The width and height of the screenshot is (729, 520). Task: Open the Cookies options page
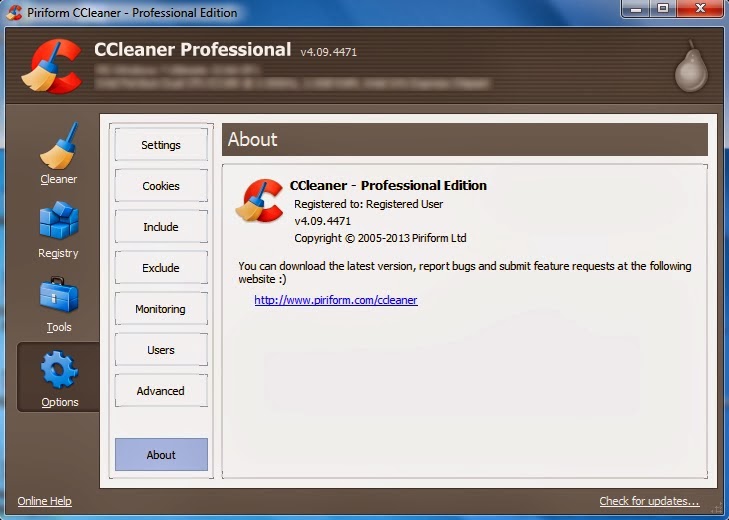(161, 186)
